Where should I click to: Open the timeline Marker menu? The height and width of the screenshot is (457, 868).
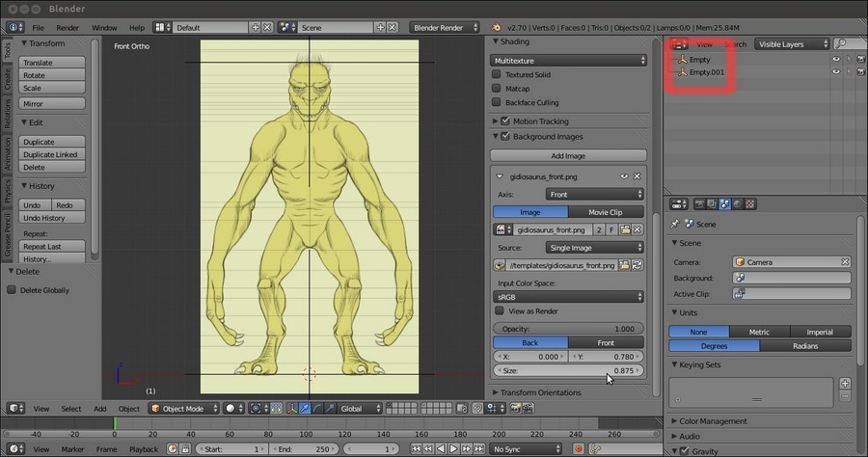point(72,449)
